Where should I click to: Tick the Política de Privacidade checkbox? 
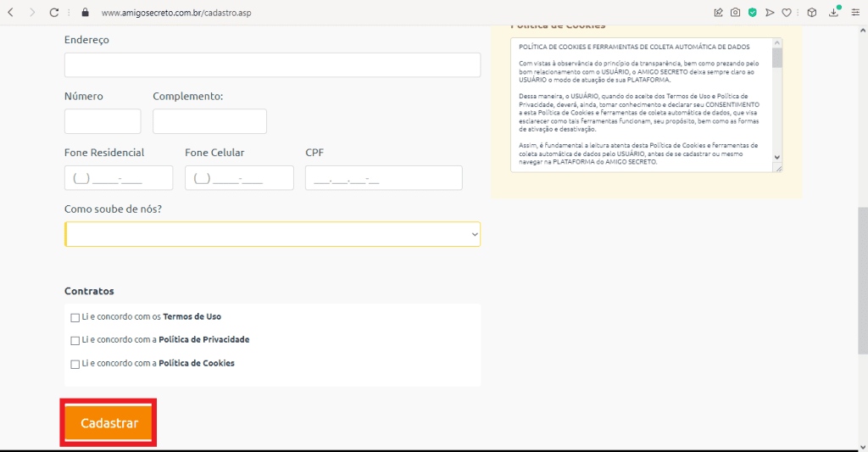point(75,340)
